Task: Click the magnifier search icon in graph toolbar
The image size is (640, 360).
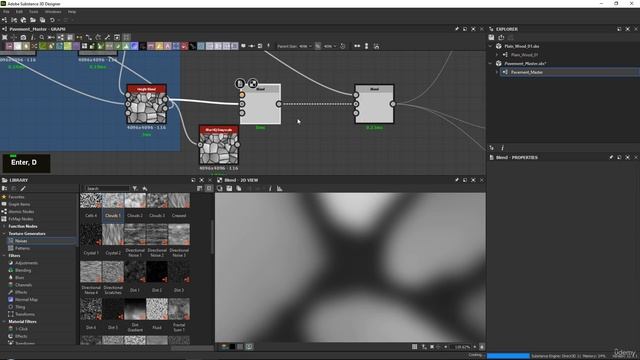Action: click(42, 37)
